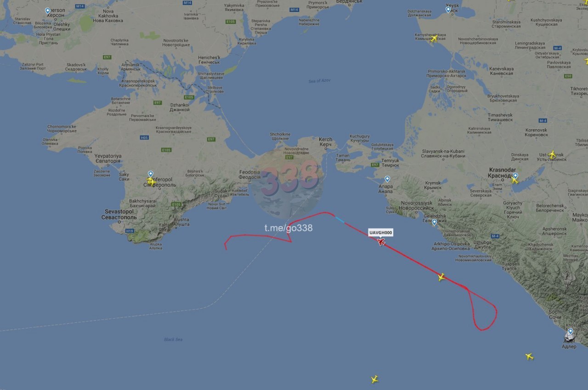Select the grey aircraft parked at Adler
Screen dimensions: 588x390
570,338
